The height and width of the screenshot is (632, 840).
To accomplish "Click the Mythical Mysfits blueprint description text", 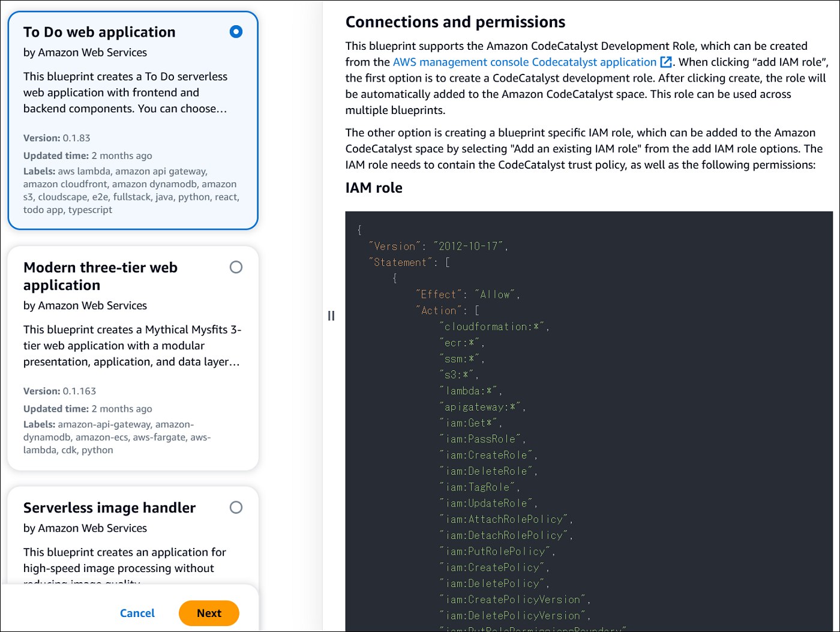I will [x=131, y=346].
